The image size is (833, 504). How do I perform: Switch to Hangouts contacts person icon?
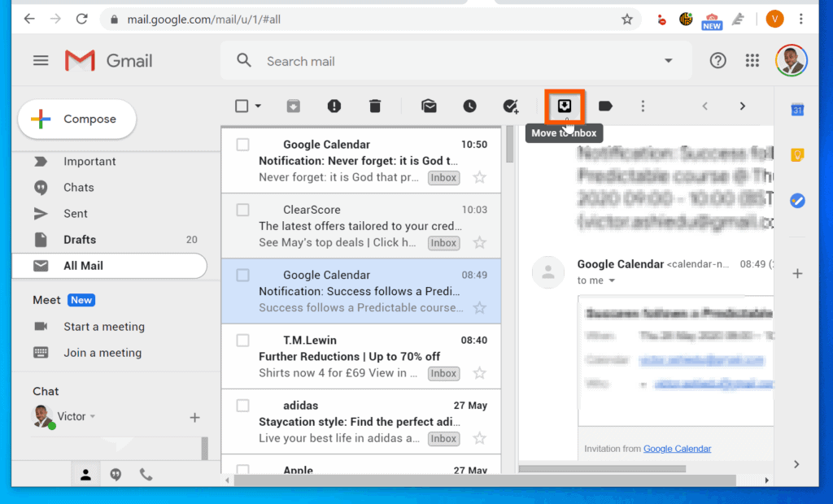point(85,475)
